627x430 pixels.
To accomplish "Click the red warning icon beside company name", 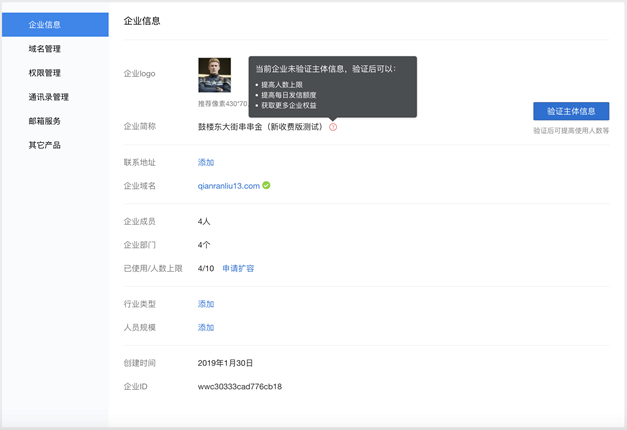I will click(333, 127).
